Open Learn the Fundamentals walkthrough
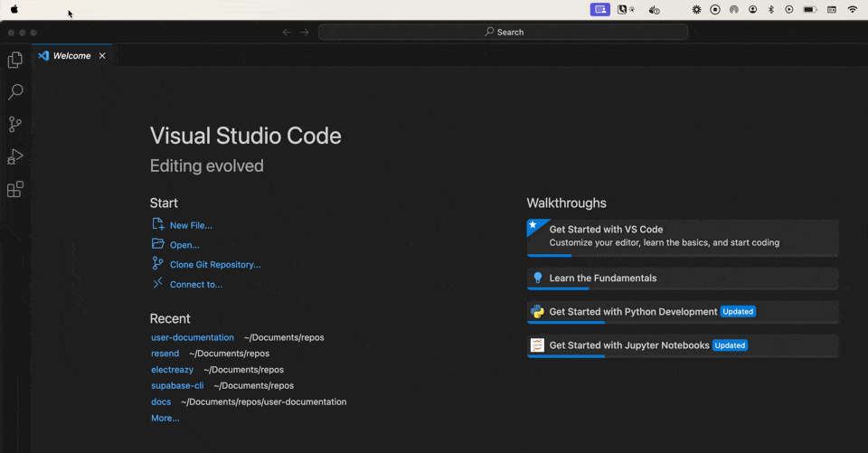 tap(683, 278)
